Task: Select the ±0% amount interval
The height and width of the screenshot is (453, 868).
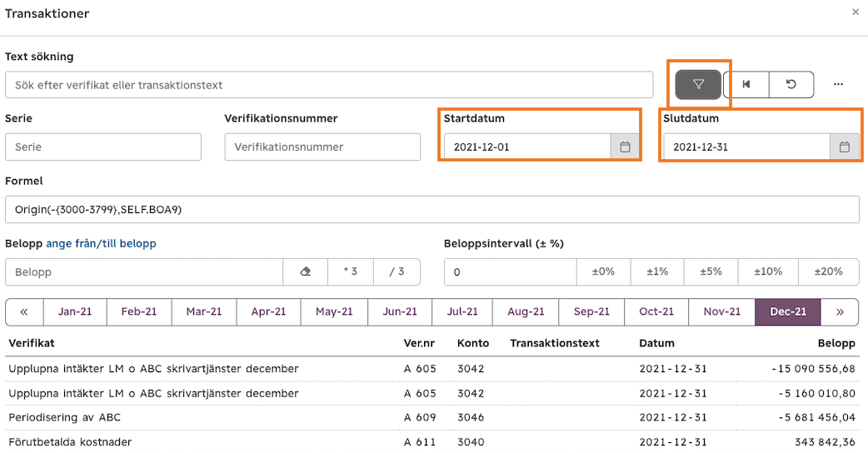Action: 603,272
